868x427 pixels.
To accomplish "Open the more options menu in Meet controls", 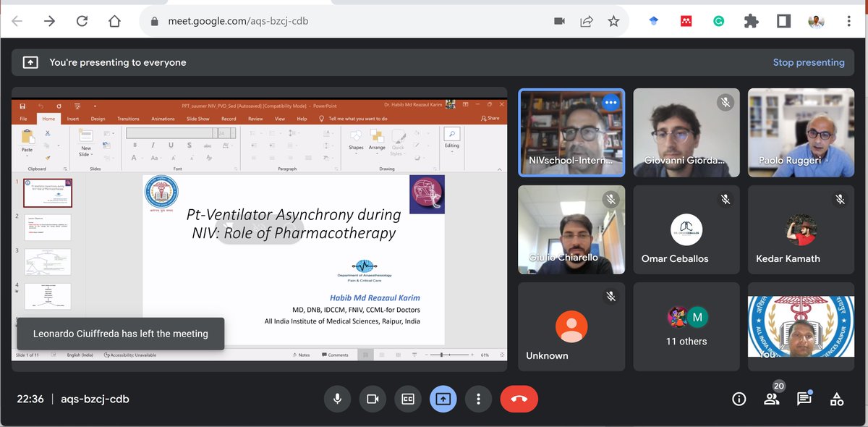I will [x=478, y=399].
